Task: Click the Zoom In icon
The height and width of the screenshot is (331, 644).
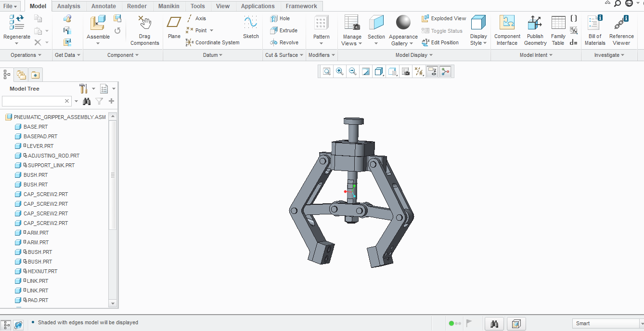Action: pyautogui.click(x=340, y=72)
